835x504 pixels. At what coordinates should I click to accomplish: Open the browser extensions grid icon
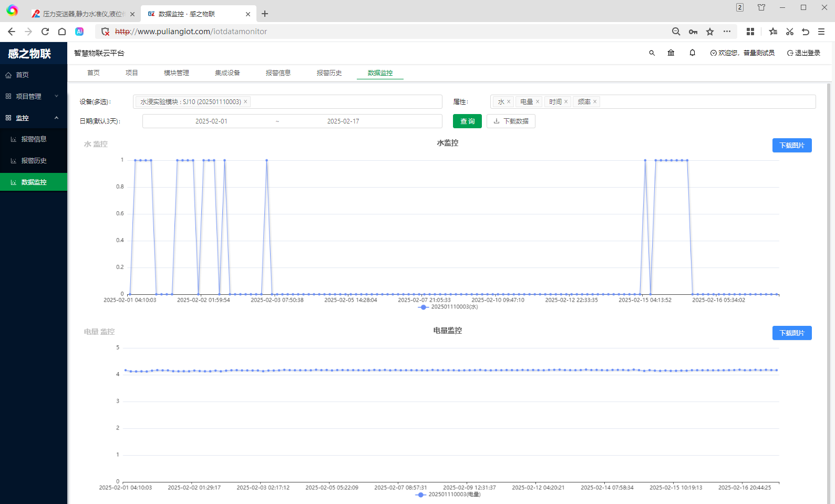tap(750, 32)
